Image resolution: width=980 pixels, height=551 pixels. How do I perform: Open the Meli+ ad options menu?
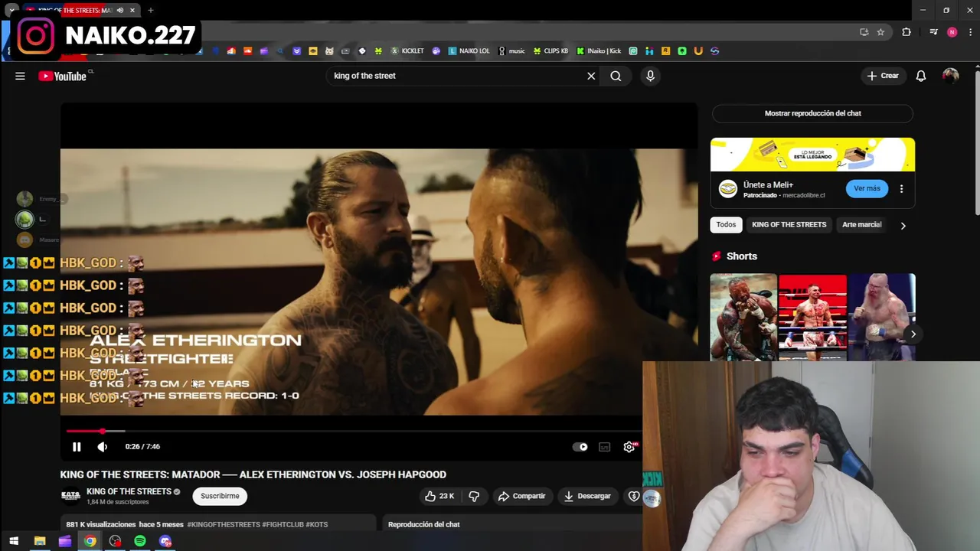tap(901, 189)
